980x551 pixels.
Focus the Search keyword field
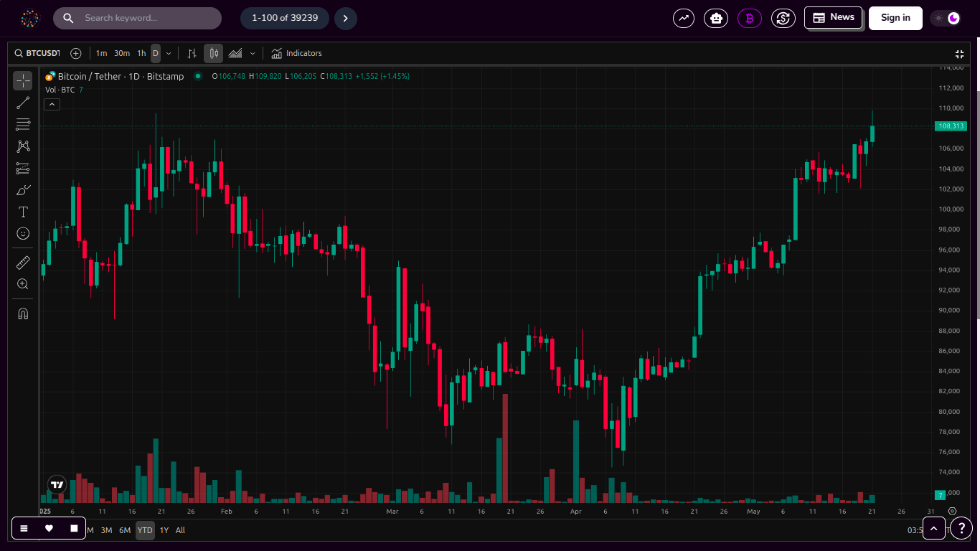pos(137,18)
